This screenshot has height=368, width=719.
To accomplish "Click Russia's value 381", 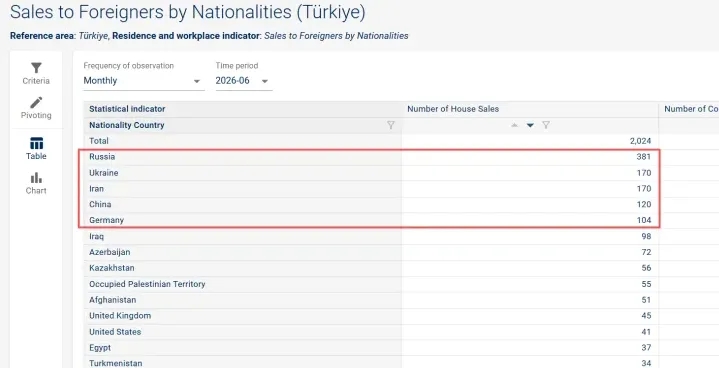I will pyautogui.click(x=644, y=157).
